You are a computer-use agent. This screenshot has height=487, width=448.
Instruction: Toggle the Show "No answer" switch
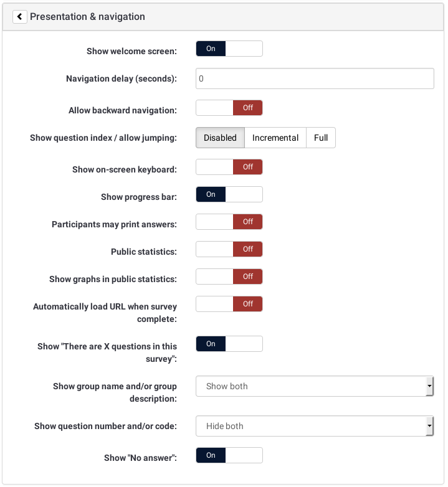click(229, 455)
